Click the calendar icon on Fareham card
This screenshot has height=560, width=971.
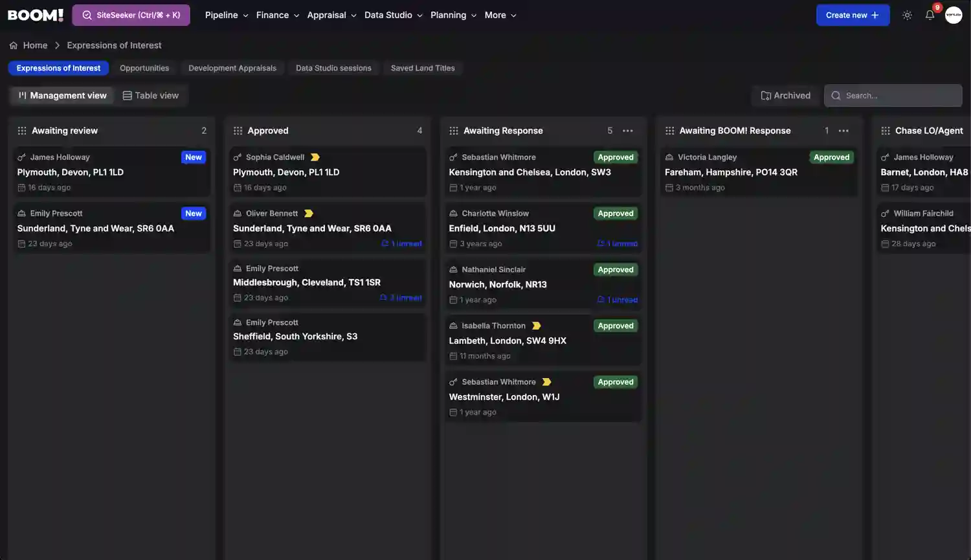(x=669, y=188)
